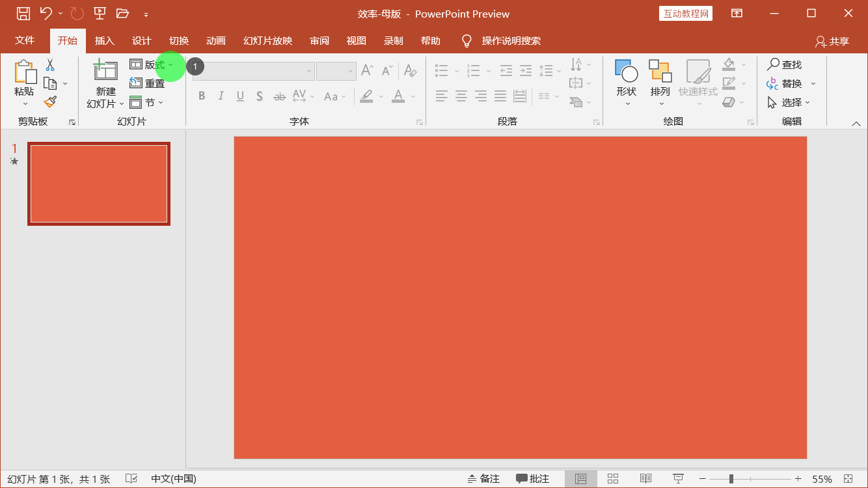
Task: Open the File (文件) tab
Action: 25,40
